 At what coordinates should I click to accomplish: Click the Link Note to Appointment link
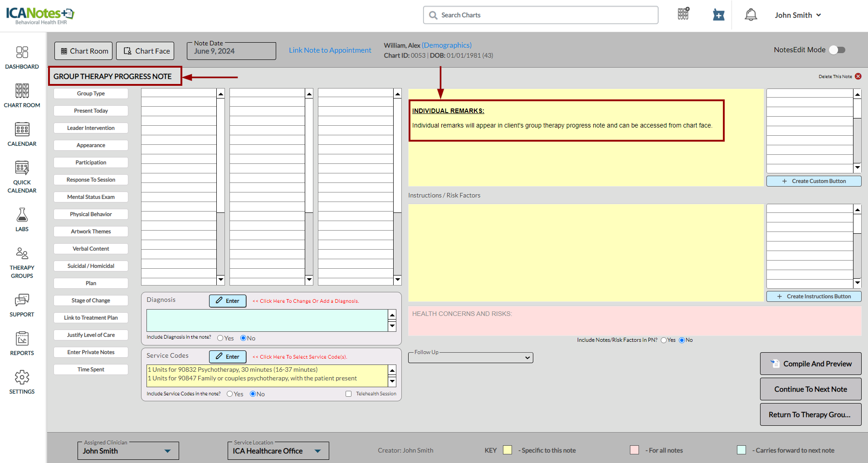330,50
